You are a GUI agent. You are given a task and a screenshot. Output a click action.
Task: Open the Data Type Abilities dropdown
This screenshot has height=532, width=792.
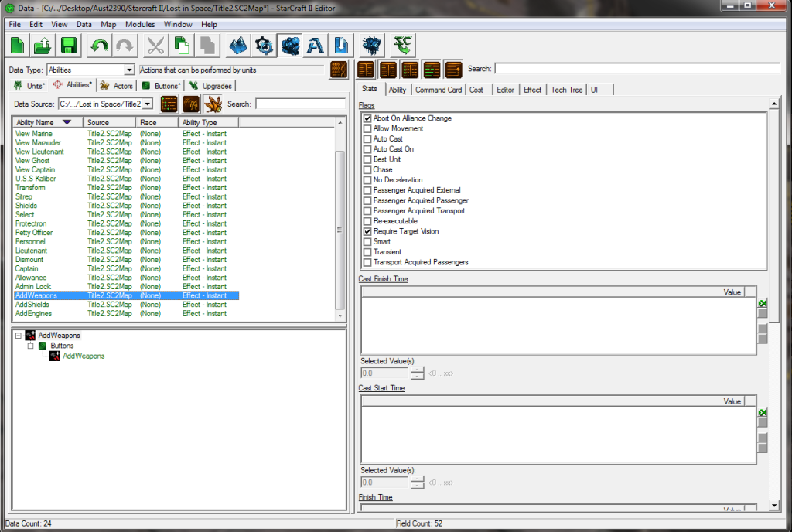coord(129,70)
